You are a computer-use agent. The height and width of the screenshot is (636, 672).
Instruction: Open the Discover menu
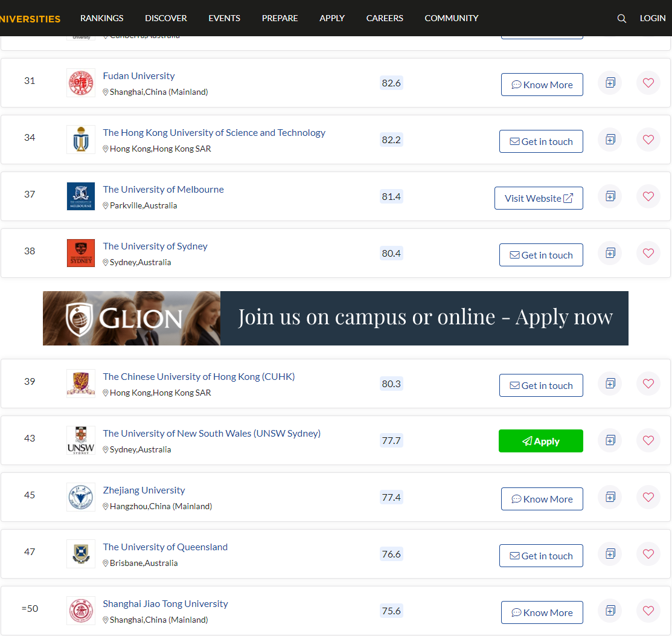click(166, 18)
